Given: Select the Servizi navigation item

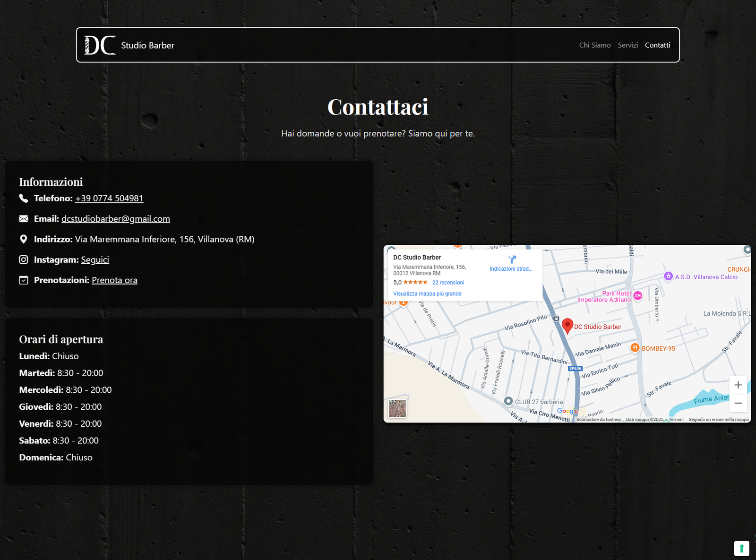Looking at the screenshot, I should [628, 45].
